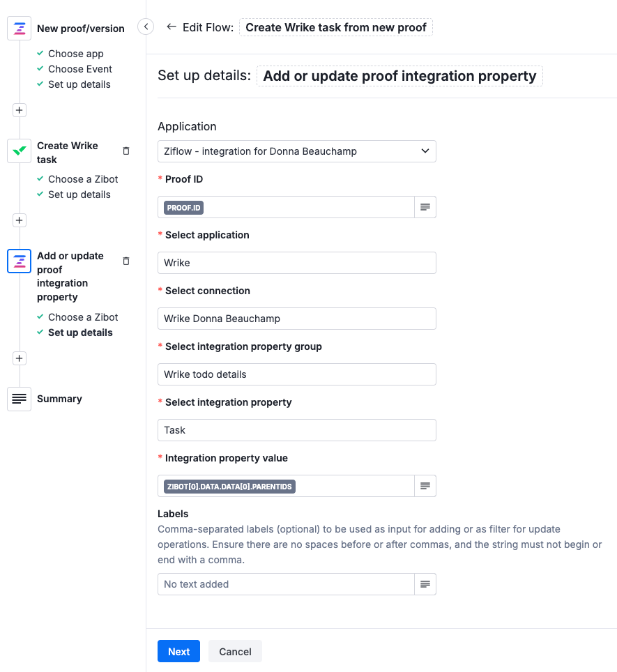This screenshot has width=617, height=672.
Task: Open the Application dropdown showing Ziflow integration
Action: (296, 151)
